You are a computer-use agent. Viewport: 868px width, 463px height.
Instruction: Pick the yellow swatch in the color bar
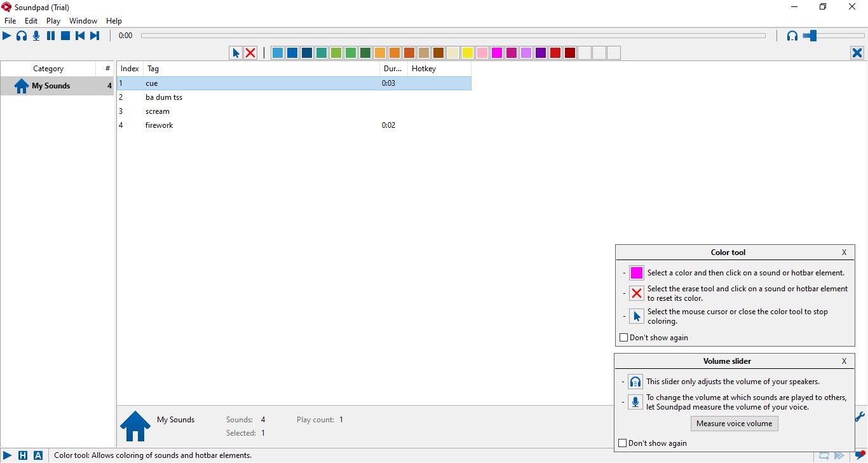(468, 53)
